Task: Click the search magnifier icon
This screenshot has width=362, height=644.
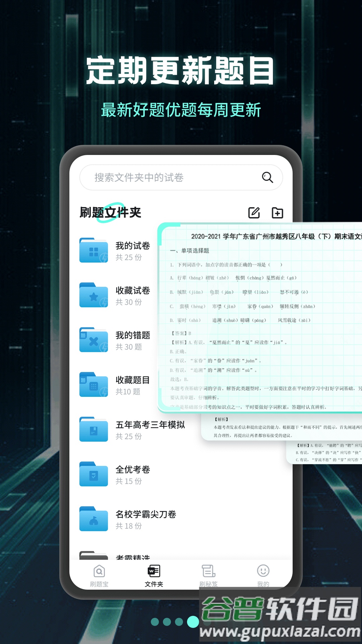Action: click(x=267, y=177)
